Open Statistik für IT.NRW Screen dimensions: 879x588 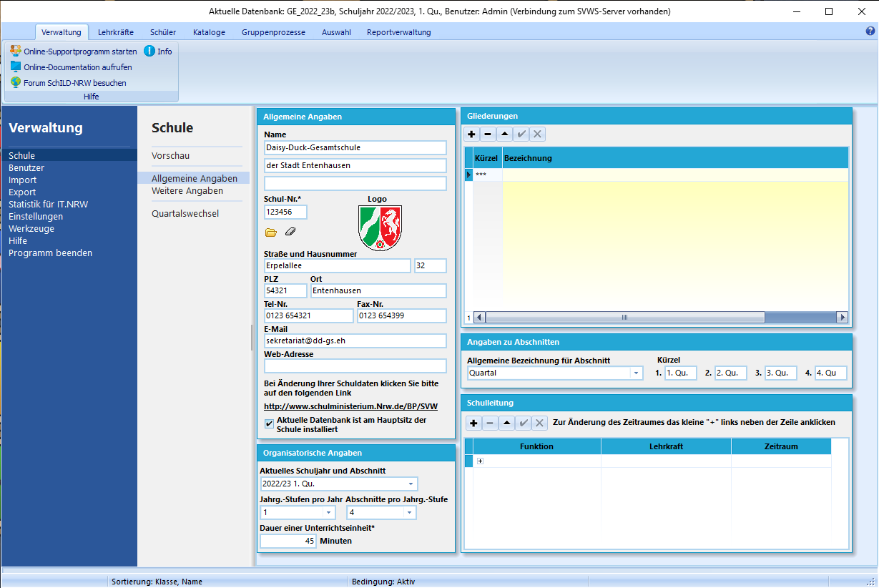49,204
